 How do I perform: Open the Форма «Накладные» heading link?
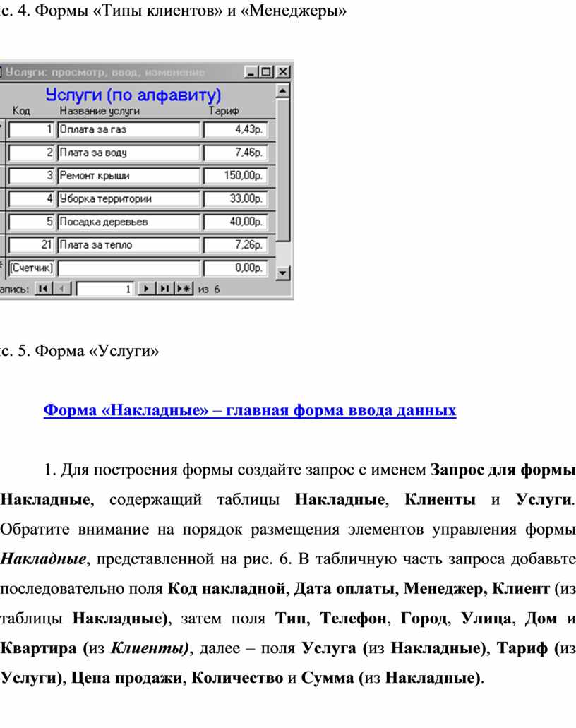coord(250,410)
